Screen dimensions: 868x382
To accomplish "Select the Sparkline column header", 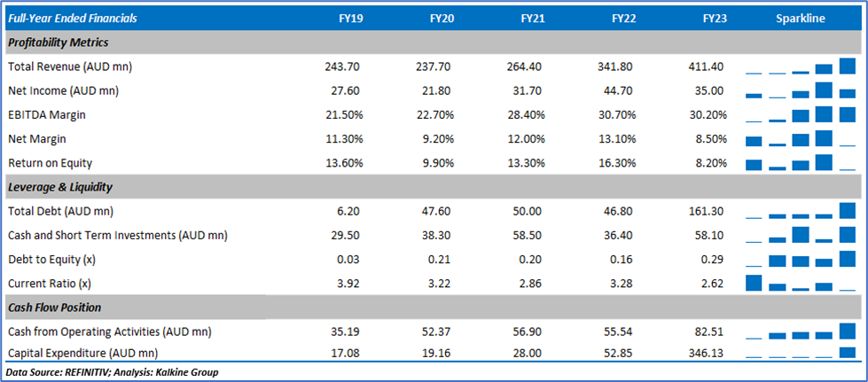I will tap(801, 19).
